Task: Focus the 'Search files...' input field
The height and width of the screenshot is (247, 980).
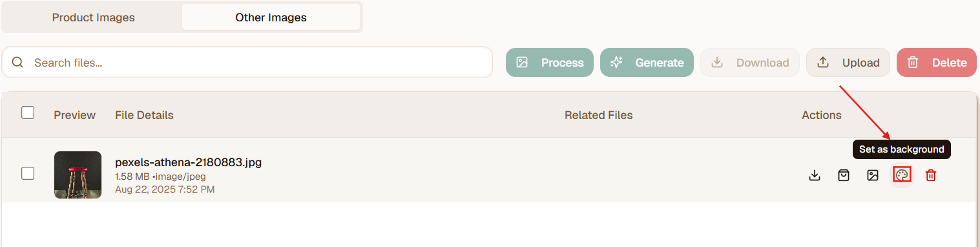Action: tap(247, 63)
